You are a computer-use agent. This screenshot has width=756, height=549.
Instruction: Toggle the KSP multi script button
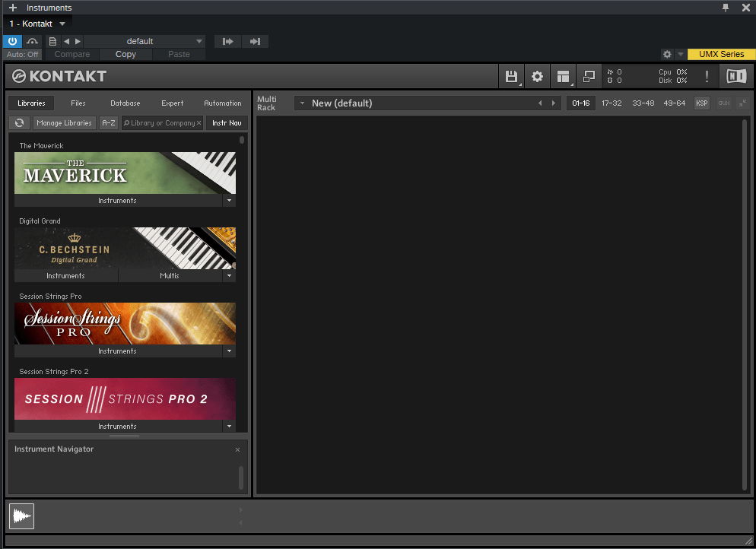tap(701, 103)
